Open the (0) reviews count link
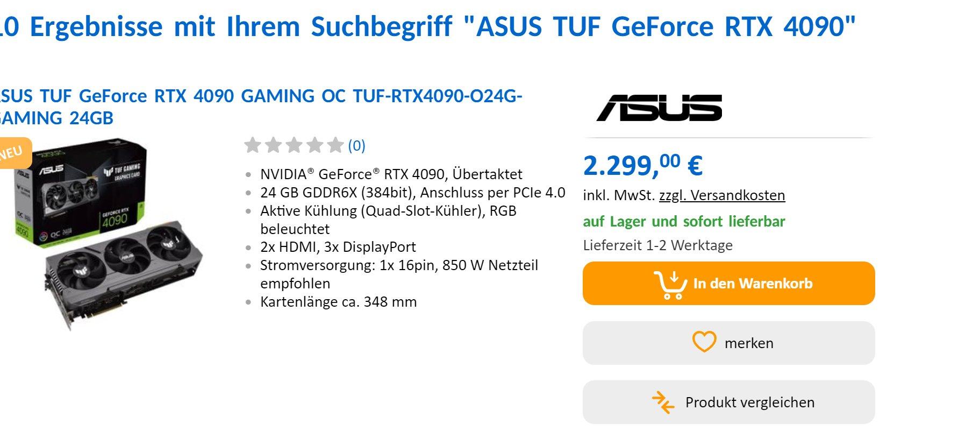 [x=356, y=146]
